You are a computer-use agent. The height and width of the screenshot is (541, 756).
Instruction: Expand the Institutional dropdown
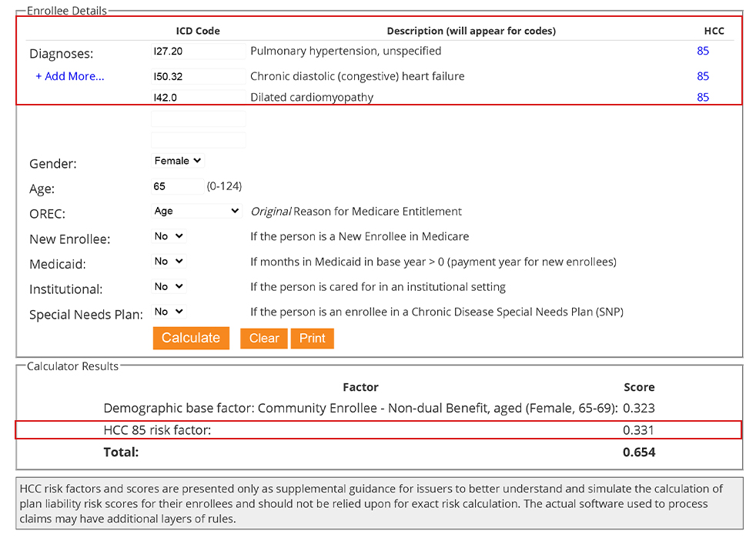pos(169,286)
